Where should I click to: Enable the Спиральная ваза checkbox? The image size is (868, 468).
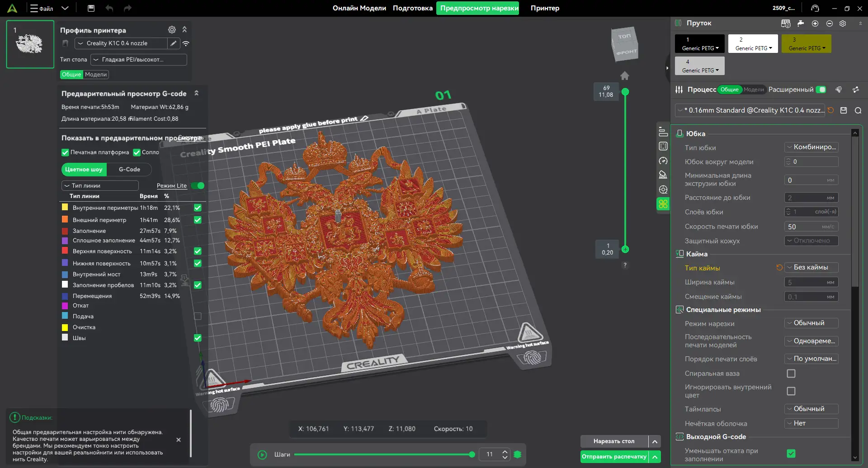tap(791, 373)
